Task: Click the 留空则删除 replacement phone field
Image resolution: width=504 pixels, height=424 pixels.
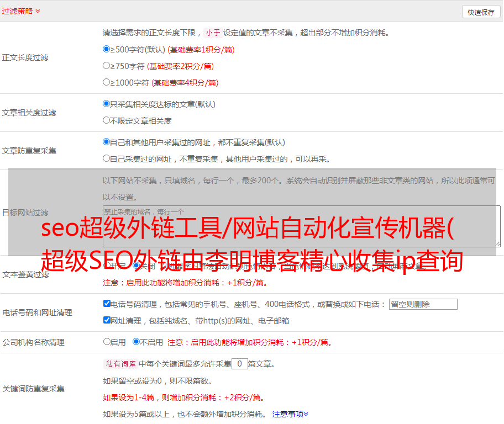Action: 423,304
